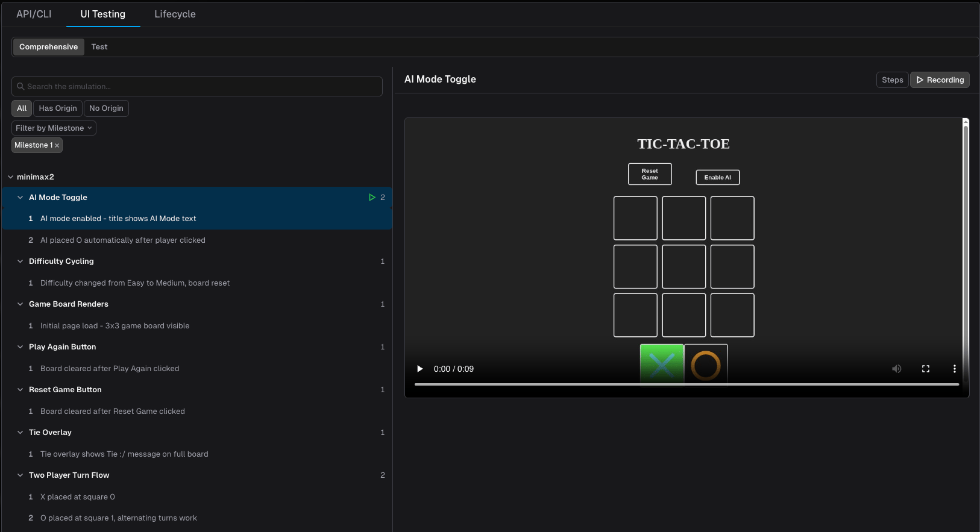Image resolution: width=980 pixels, height=532 pixels.
Task: Select 'Tie overlay shows Tie :/ message on full board'
Action: 197,454
